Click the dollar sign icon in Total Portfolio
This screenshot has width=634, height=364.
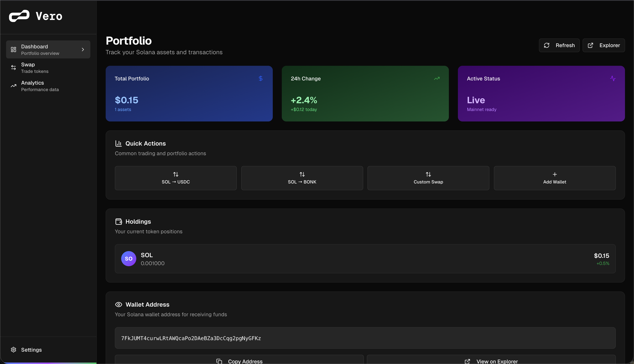pyautogui.click(x=260, y=79)
